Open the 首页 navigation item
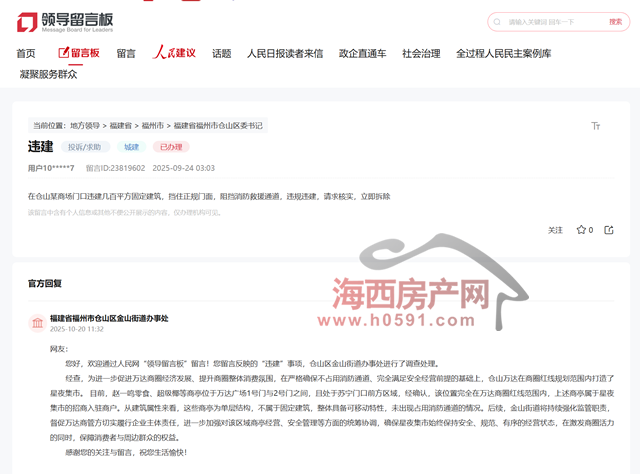640x474 pixels. click(x=26, y=54)
